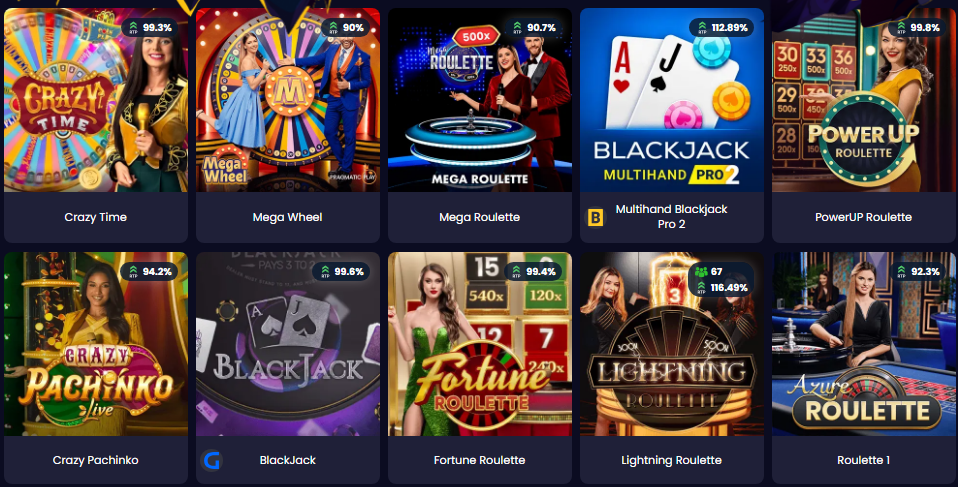
Task: Click the Lightning Roulette title label
Action: [671, 460]
